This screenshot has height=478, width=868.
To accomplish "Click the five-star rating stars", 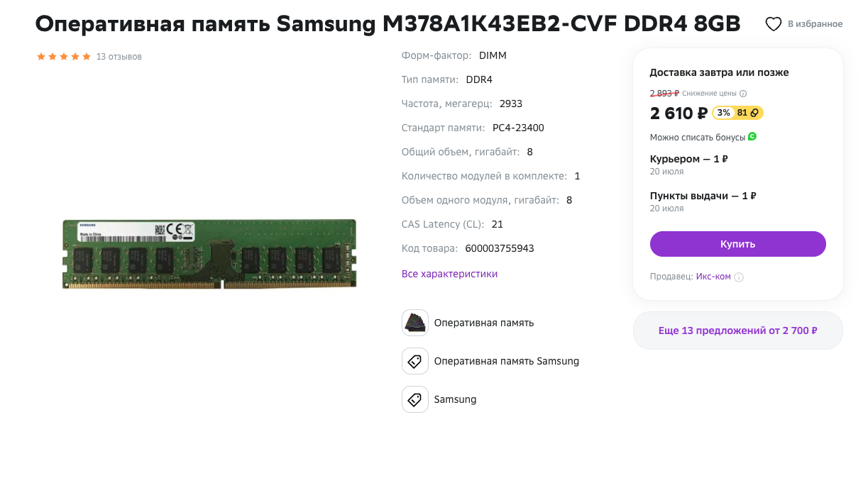I will click(x=64, y=57).
